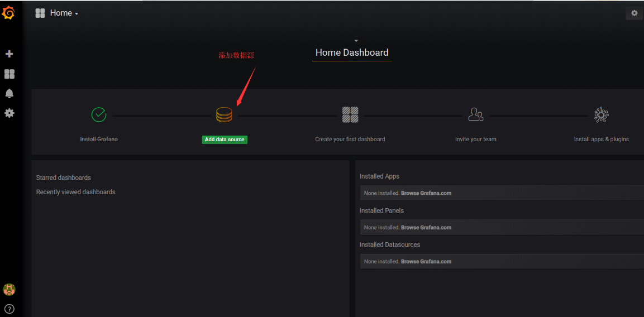Click the green Install Grafana checkmark
The image size is (644, 317).
point(99,115)
